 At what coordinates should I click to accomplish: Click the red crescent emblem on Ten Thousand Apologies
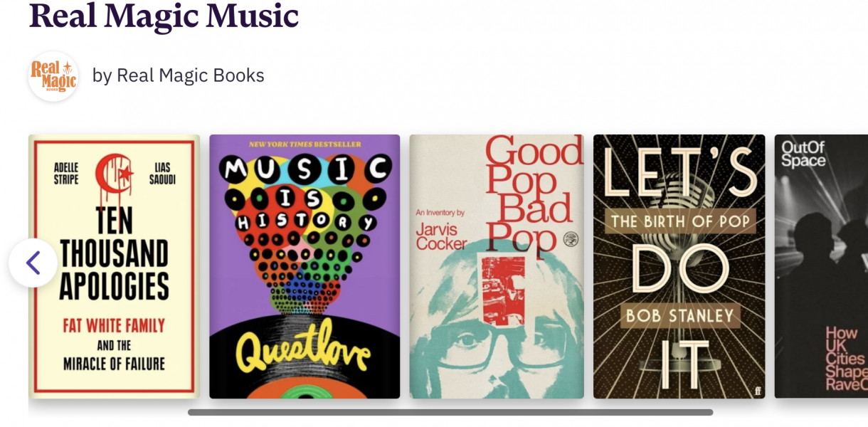click(114, 175)
